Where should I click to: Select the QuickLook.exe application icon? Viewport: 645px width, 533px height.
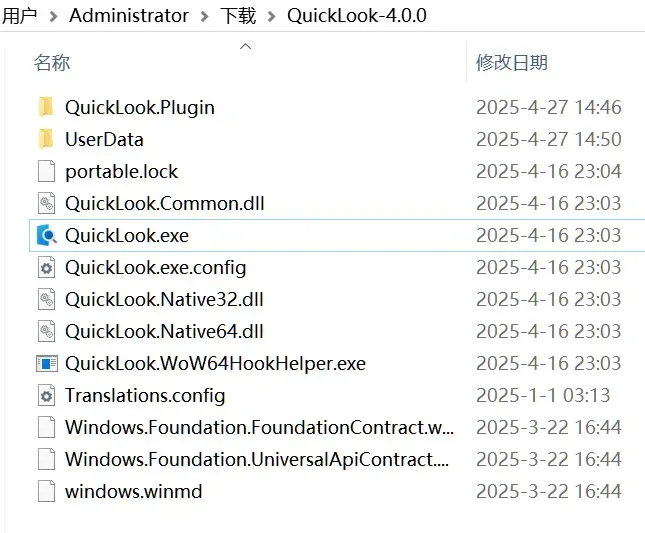[x=46, y=235]
